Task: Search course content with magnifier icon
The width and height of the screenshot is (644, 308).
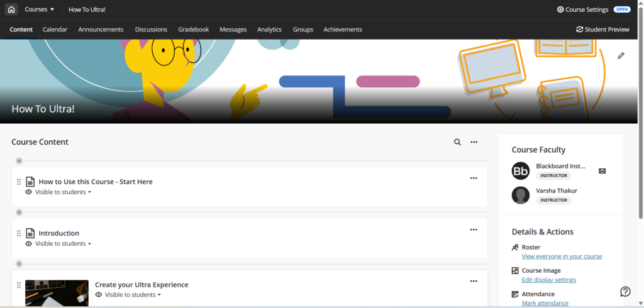Action: [458, 142]
